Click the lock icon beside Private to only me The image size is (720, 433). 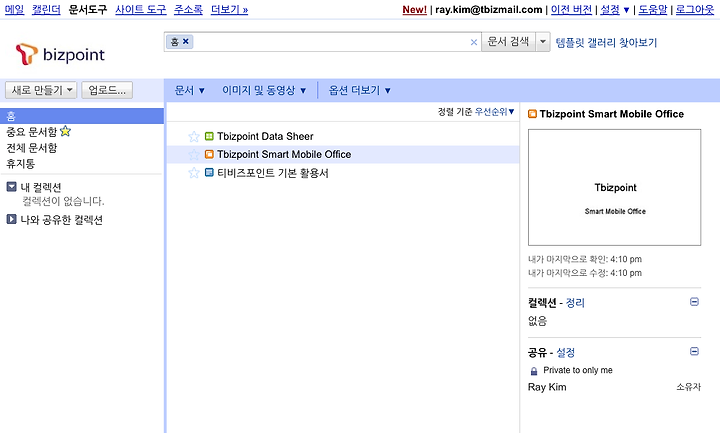click(x=534, y=371)
